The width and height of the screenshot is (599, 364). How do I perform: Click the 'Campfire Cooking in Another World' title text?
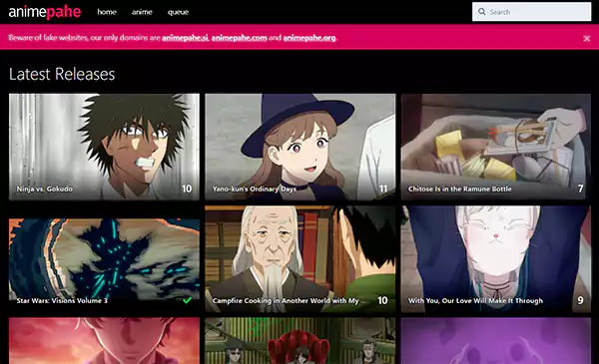click(289, 300)
